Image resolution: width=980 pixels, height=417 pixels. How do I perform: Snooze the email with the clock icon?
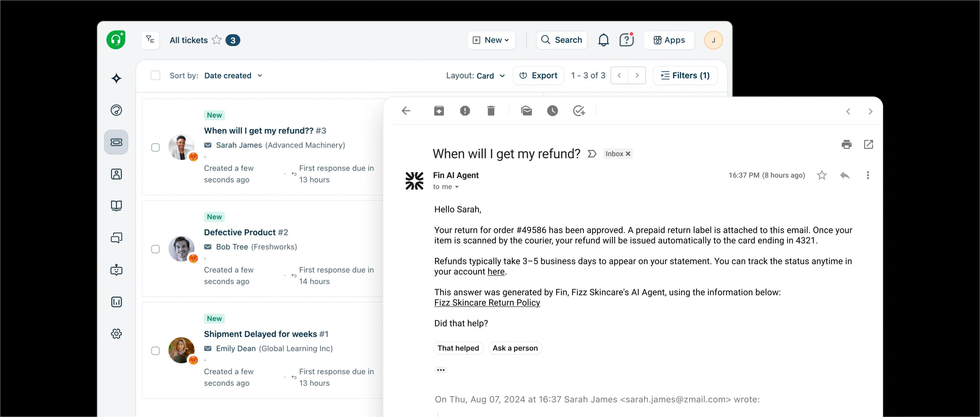552,111
